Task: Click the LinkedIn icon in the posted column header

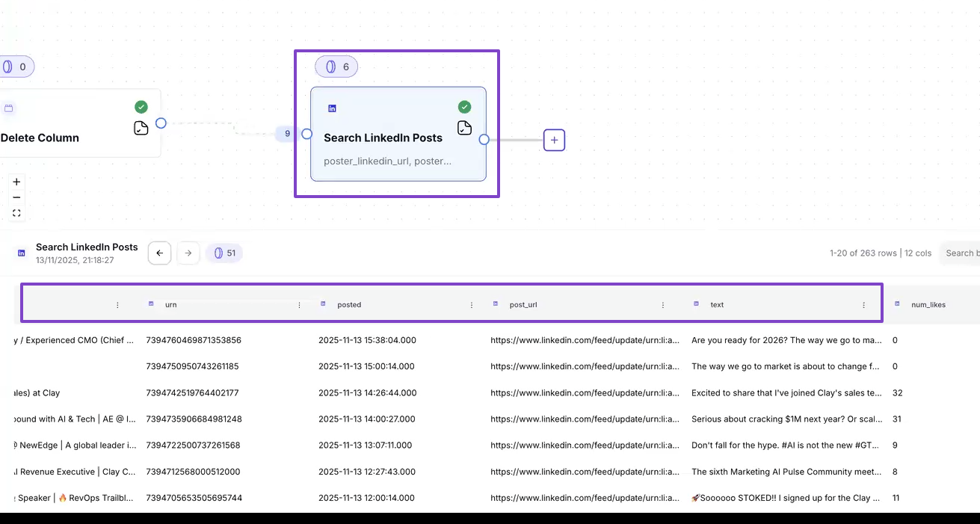Action: click(323, 304)
